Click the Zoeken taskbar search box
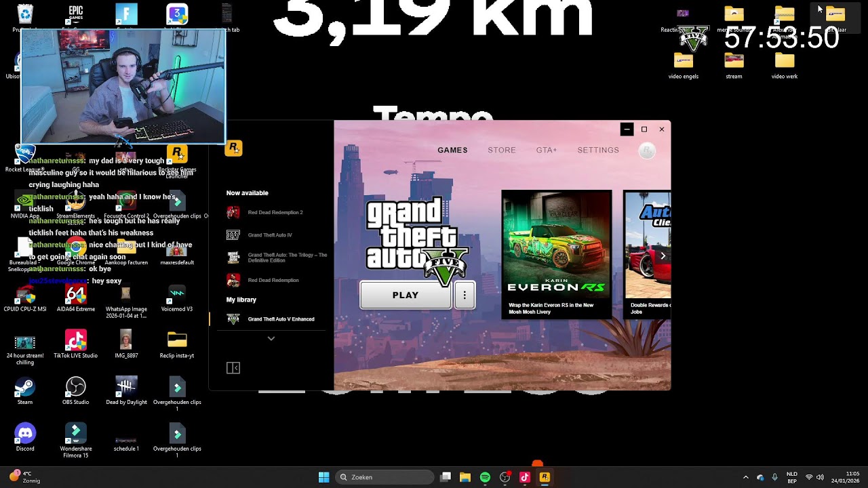 coord(385,477)
